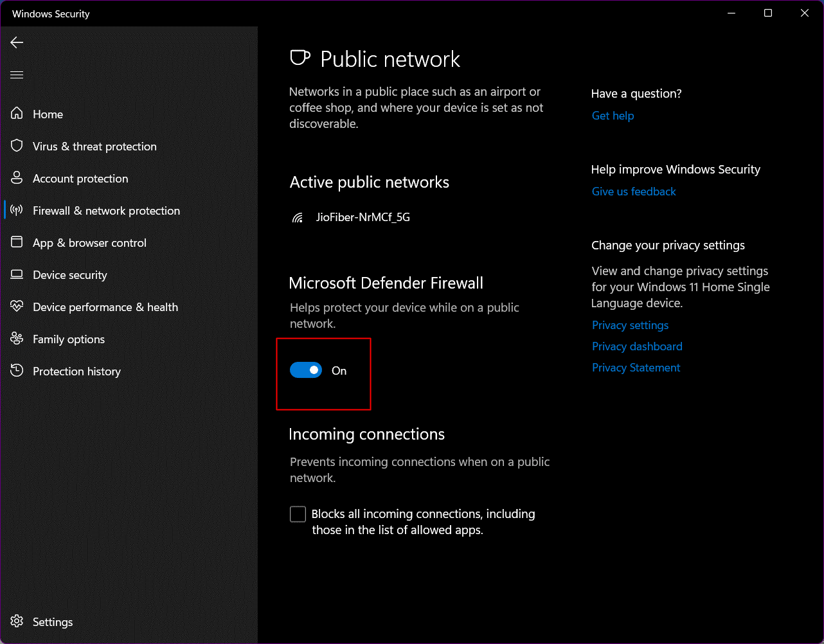Viewport: 824px width, 644px height.
Task: Click the Device performance heart icon
Action: pyautogui.click(x=17, y=307)
